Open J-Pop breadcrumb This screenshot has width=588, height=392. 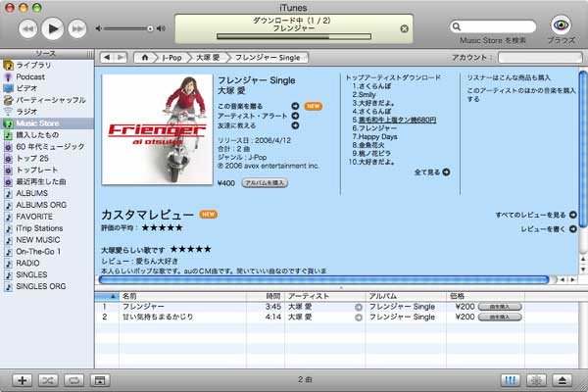pyautogui.click(x=171, y=58)
